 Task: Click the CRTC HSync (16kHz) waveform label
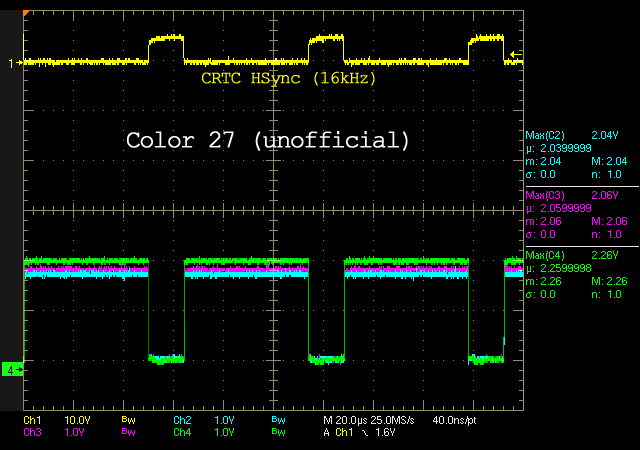pyautogui.click(x=287, y=78)
